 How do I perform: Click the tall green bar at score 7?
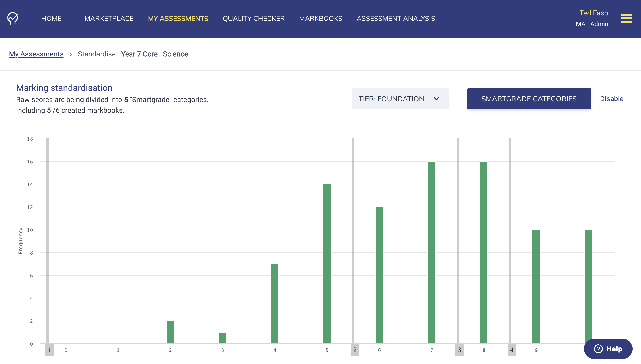(x=432, y=250)
